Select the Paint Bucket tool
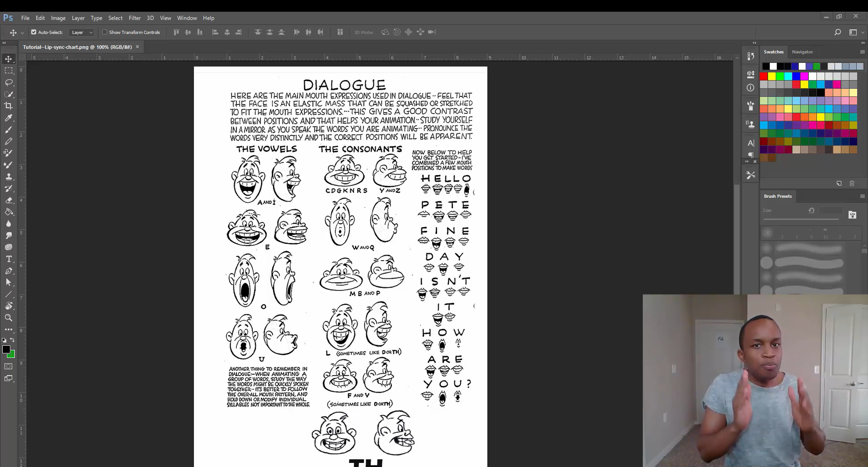 coord(9,212)
